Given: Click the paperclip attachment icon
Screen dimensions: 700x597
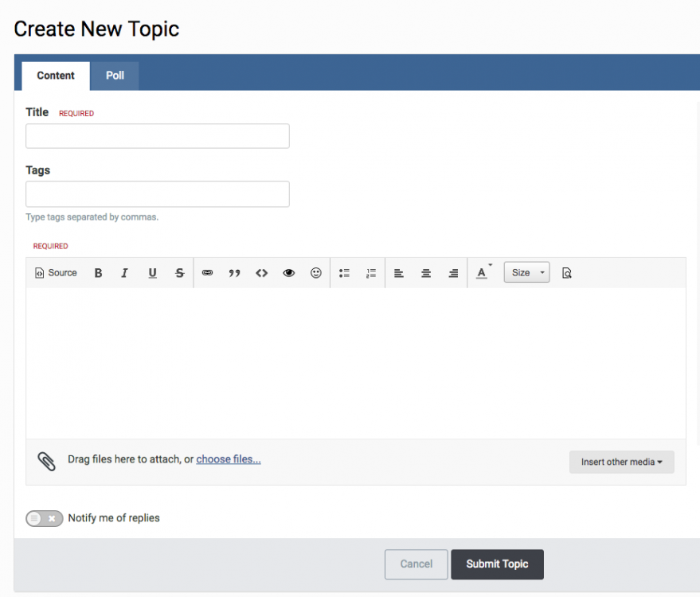Looking at the screenshot, I should pos(46,462).
